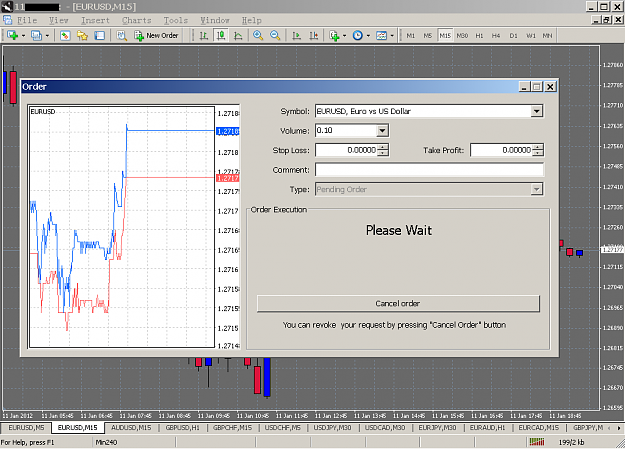Select the H4 timeframe

[x=496, y=35]
